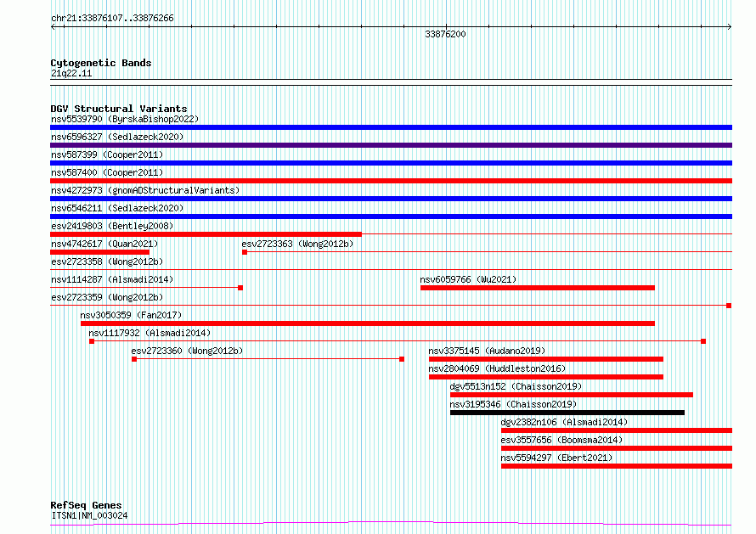Open variant nsv587400 (Cooper2011) label
Viewport: 756px width, 534px height.
107,172
